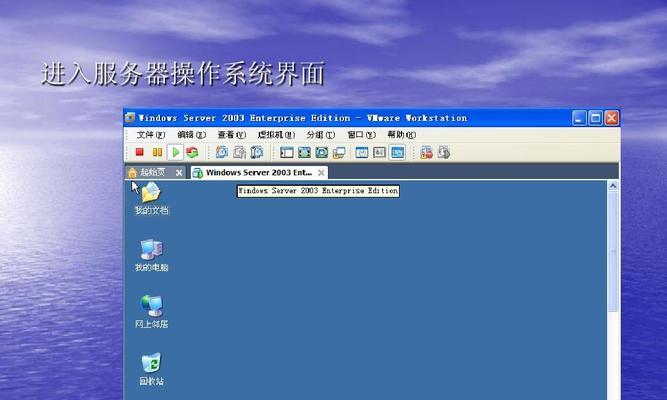Click the red Power Off stop button

point(140,152)
